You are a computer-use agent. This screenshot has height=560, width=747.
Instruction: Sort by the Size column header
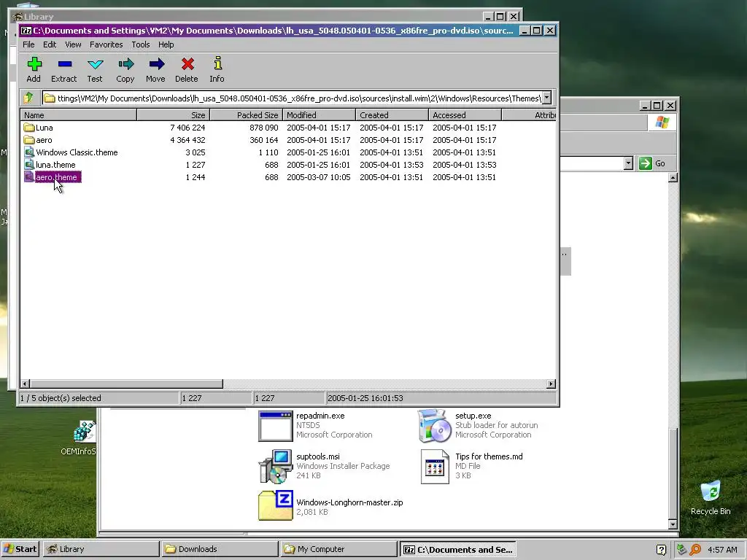coord(174,114)
